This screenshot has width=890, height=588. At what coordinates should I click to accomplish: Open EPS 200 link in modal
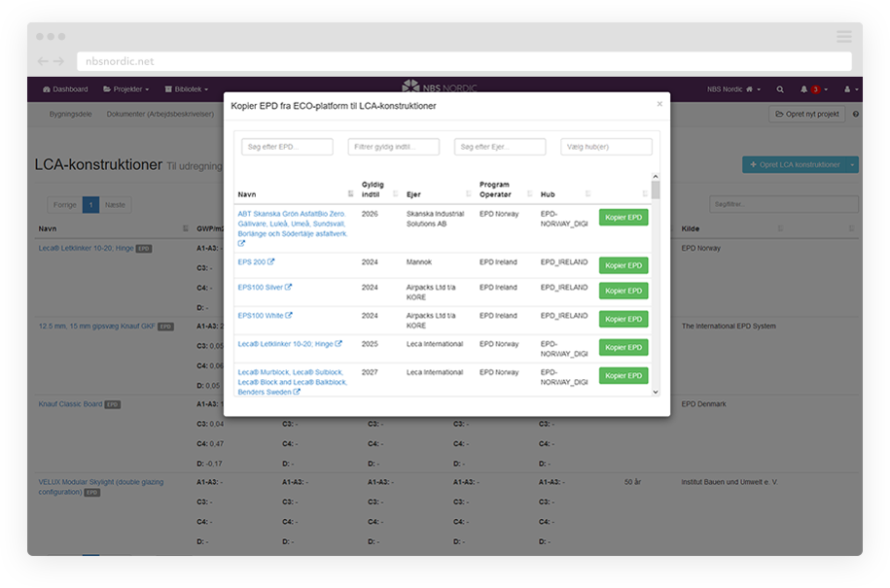click(x=252, y=262)
